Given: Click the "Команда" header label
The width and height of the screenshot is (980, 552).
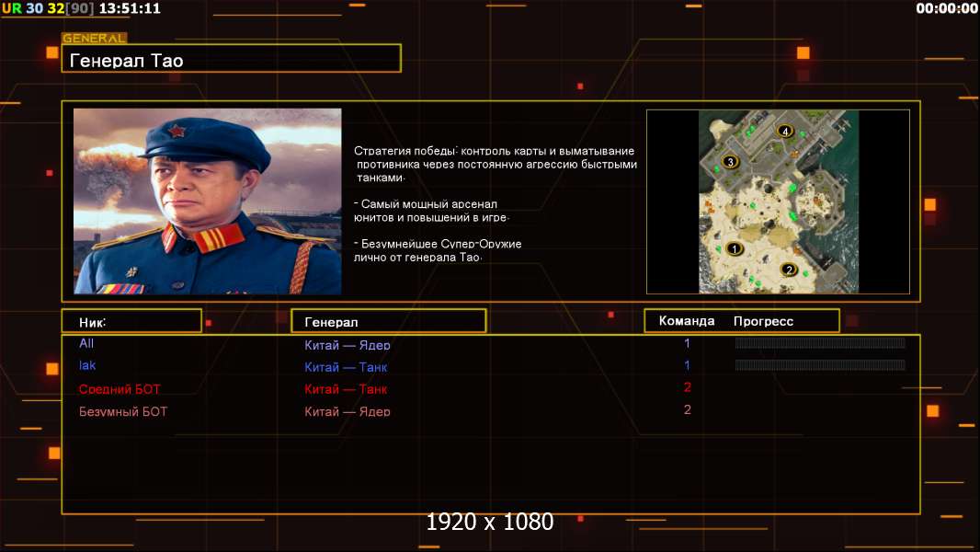Looking at the screenshot, I should pyautogui.click(x=686, y=321).
